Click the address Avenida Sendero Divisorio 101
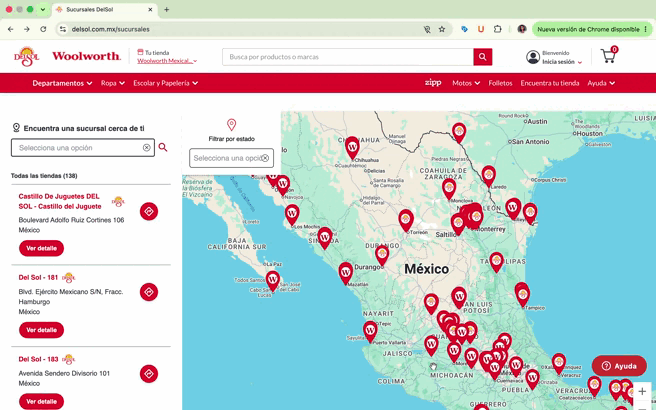This screenshot has height=410, width=656. 64,373
